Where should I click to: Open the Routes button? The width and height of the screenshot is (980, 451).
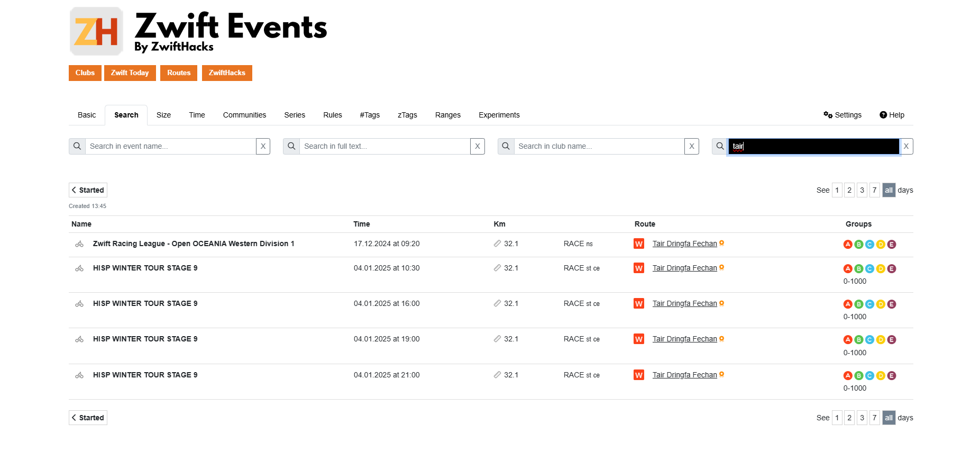pyautogui.click(x=179, y=73)
